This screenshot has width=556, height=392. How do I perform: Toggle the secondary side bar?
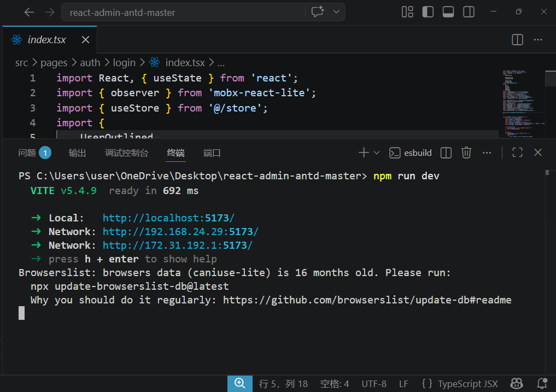point(469,12)
